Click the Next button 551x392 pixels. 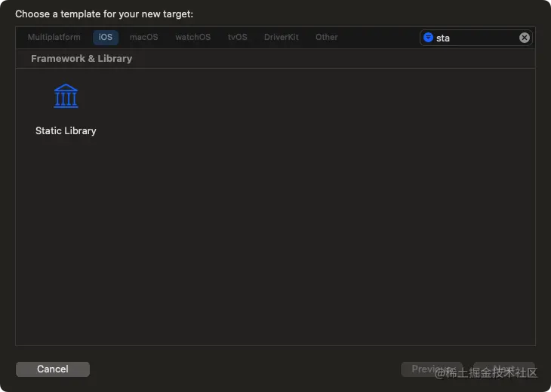[504, 369]
